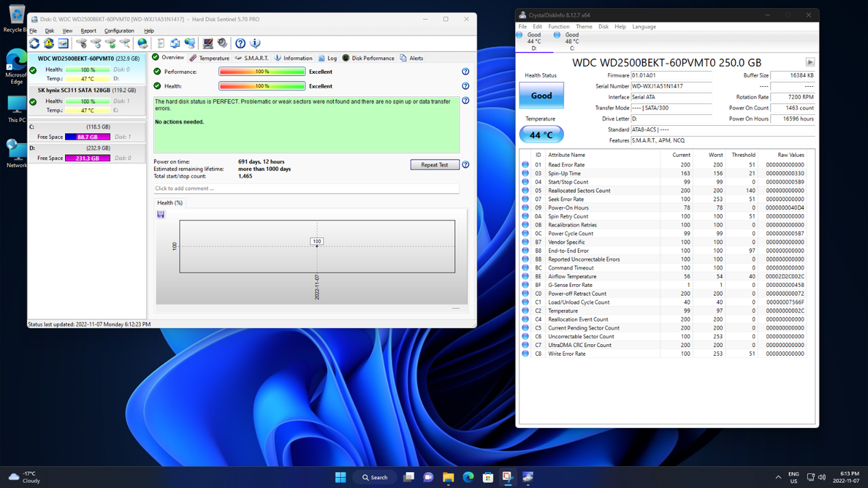Open Task View from the taskbar
Image resolution: width=868 pixels, height=488 pixels.
pos(409,477)
